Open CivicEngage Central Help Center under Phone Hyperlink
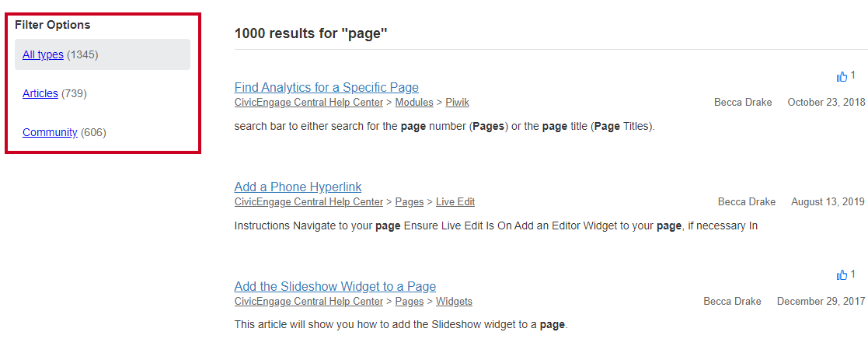Screen dimensions: 868x339 (309, 201)
